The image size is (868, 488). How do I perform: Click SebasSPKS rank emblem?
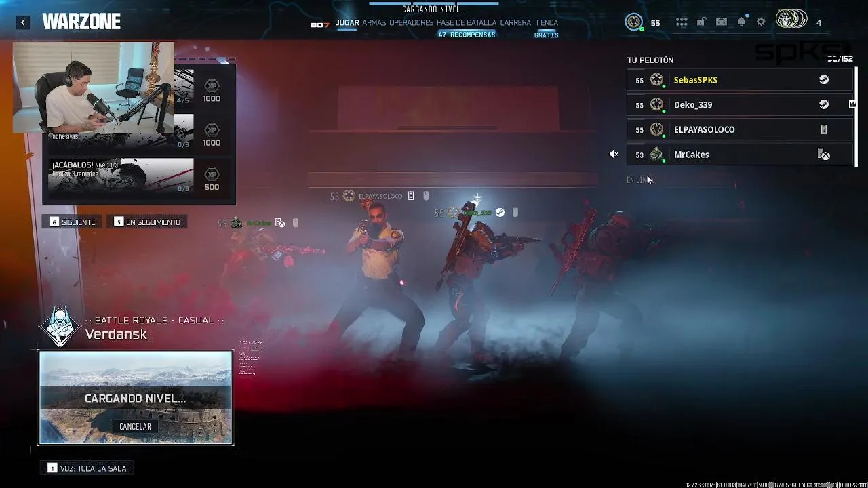point(656,80)
